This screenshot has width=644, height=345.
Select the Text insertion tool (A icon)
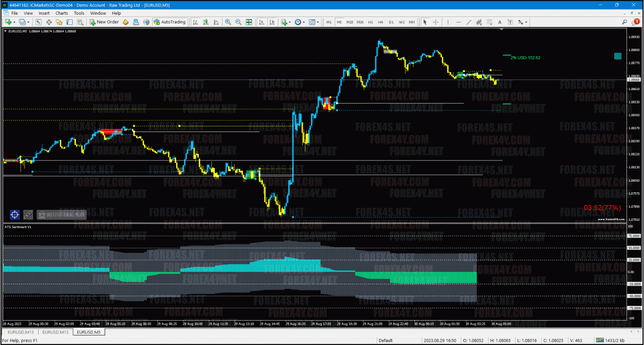coord(500,22)
